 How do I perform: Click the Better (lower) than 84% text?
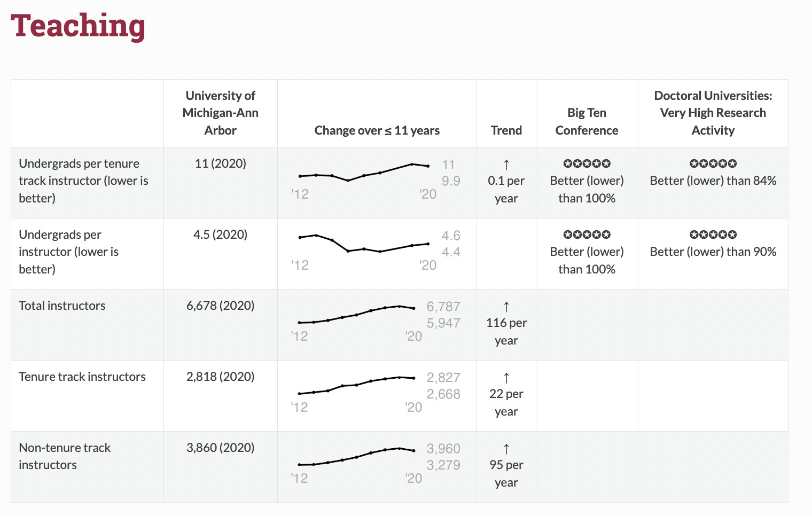tap(713, 181)
